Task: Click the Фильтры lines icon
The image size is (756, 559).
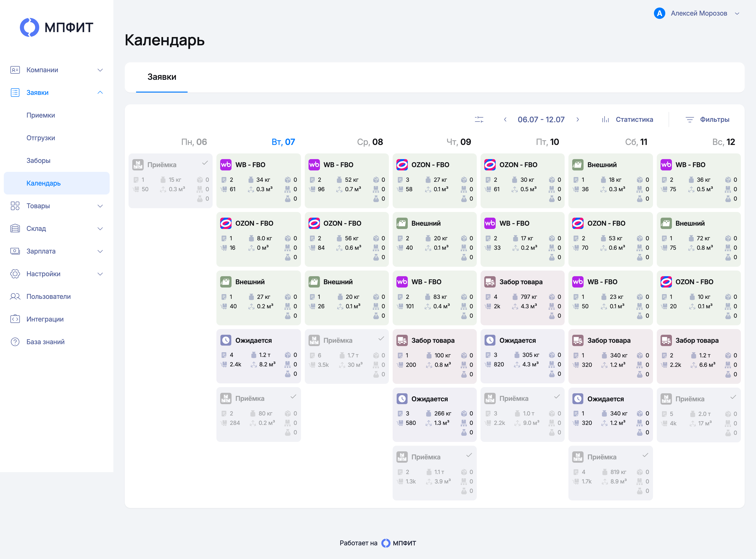Action: point(690,119)
